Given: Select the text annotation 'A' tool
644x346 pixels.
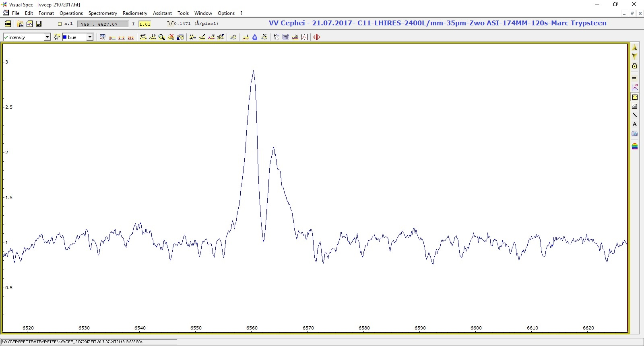Looking at the screenshot, I should pos(635,124).
